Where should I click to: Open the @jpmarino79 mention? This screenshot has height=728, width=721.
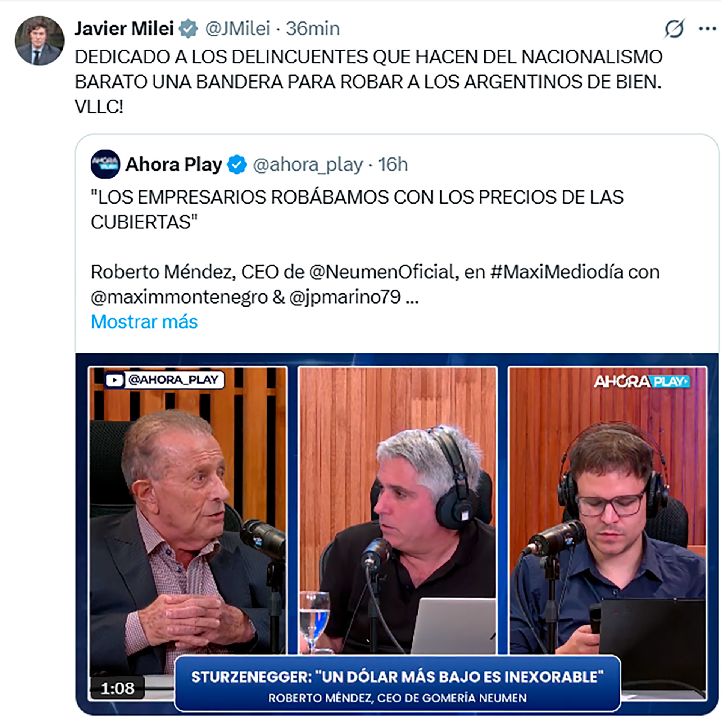345,297
